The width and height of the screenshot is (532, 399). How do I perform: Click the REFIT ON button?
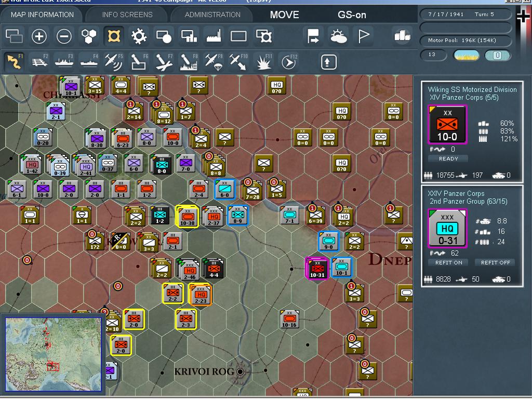coord(448,262)
